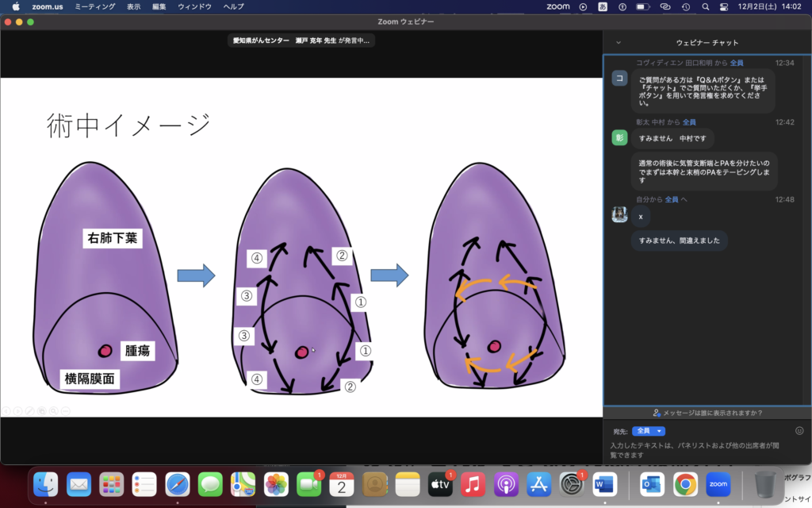This screenshot has height=508, width=812.
Task: Open the emoji picker in chat
Action: [799, 431]
